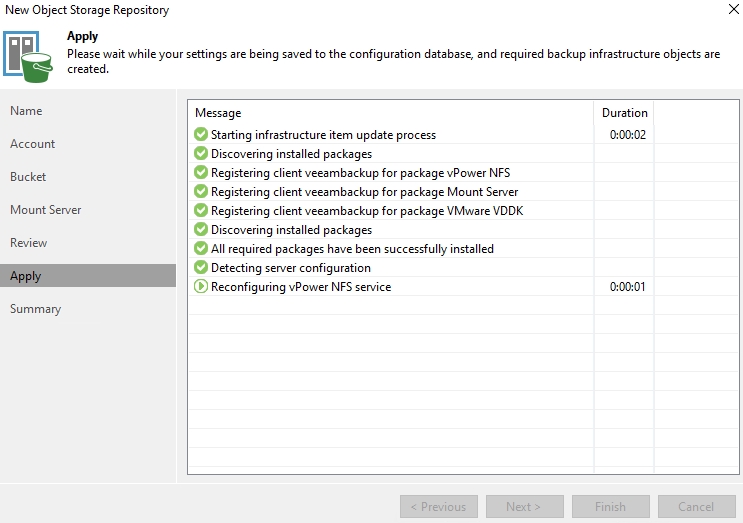
Task: Switch to the Bucket step
Action: 29,177
